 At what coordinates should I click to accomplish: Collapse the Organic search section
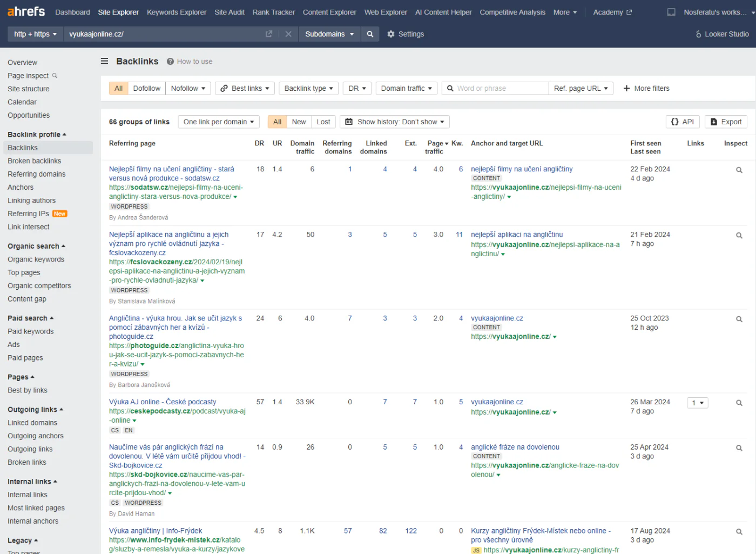pyautogui.click(x=36, y=246)
